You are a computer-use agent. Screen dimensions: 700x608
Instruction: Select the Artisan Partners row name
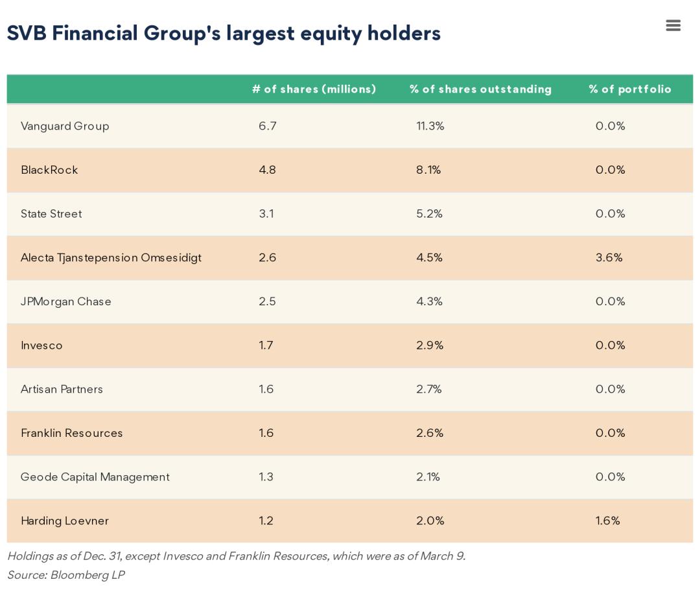coord(62,390)
